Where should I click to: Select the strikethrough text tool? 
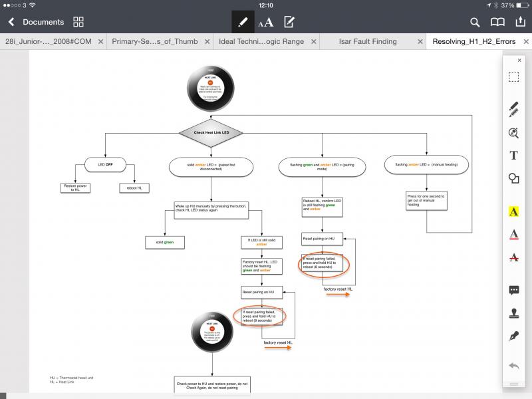click(x=513, y=257)
